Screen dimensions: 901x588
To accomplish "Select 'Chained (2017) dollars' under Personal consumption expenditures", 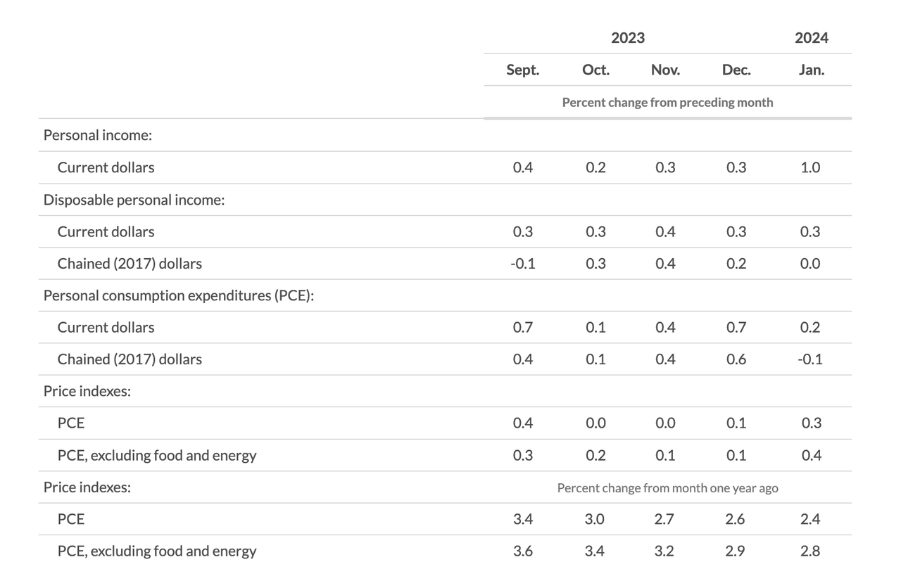I will pos(130,359).
